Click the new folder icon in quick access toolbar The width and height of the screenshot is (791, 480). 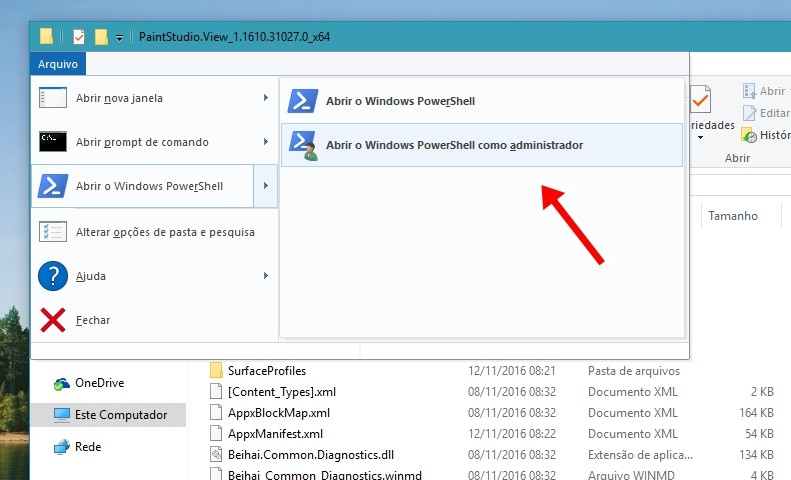point(101,37)
